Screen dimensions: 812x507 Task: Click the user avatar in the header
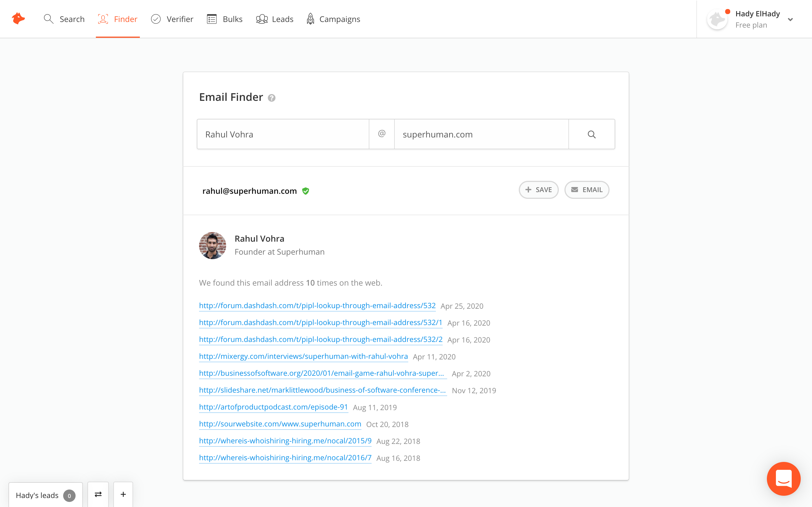point(717,19)
